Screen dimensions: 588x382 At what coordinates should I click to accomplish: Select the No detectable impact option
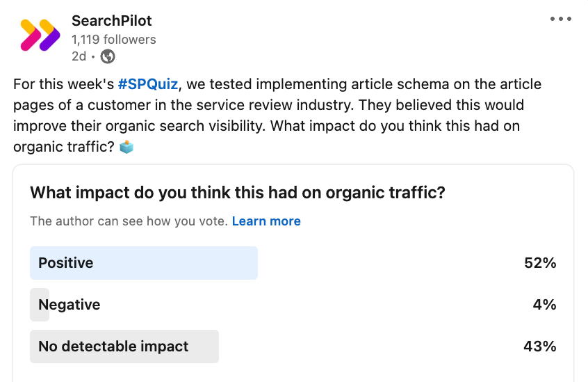pyautogui.click(x=293, y=347)
